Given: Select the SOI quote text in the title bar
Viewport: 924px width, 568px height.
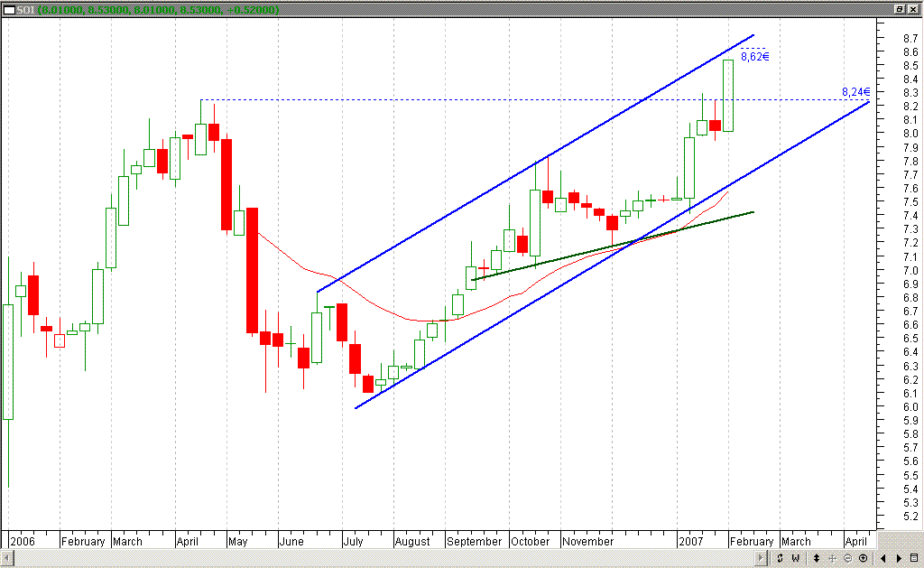Looking at the screenshot, I should (24, 10).
